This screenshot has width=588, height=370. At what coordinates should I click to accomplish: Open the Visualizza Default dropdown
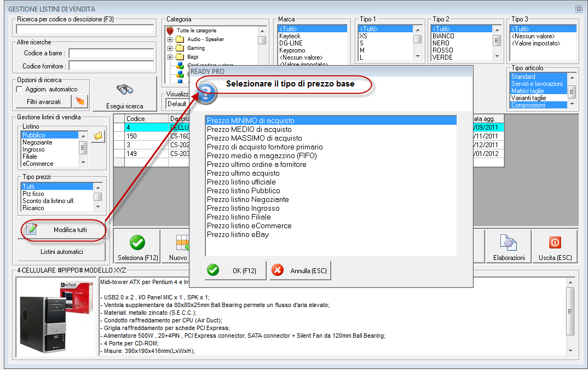(x=177, y=104)
